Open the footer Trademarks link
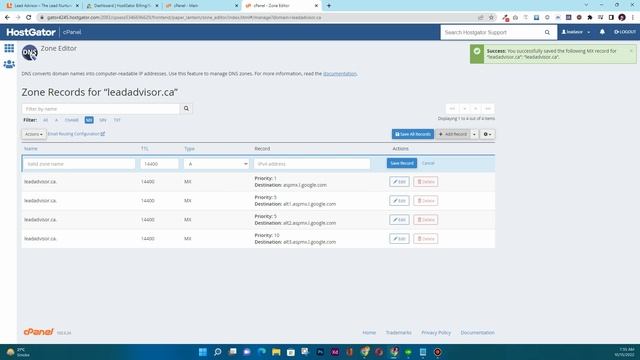640x360 pixels. [398, 333]
